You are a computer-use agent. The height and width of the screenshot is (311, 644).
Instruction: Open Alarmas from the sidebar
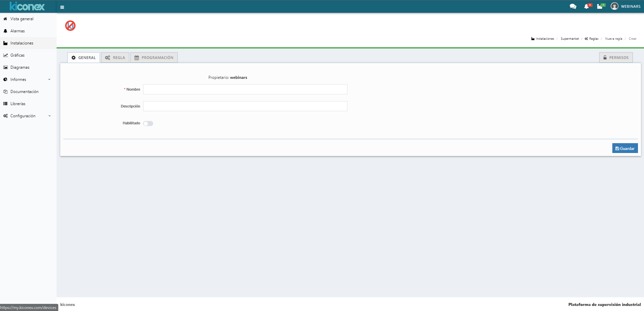pyautogui.click(x=18, y=31)
